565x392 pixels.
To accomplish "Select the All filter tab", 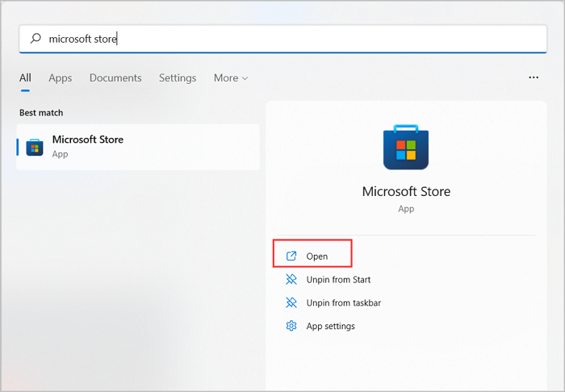I will (25, 78).
